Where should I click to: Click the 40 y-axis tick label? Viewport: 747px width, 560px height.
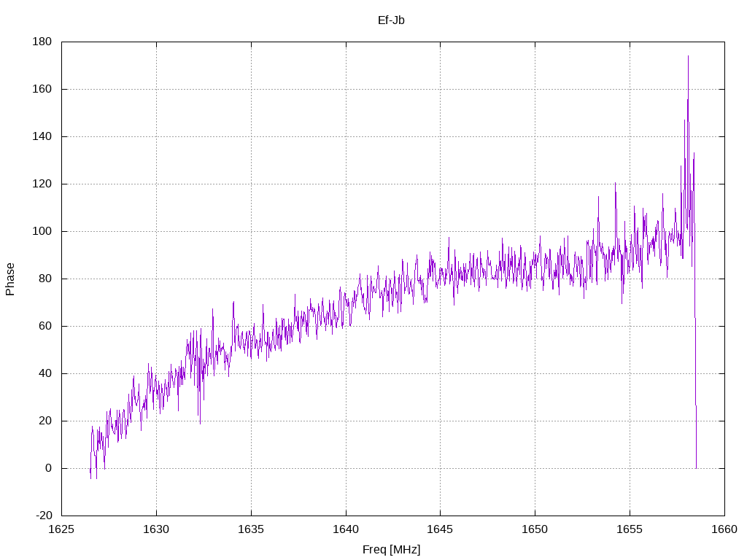[44, 374]
